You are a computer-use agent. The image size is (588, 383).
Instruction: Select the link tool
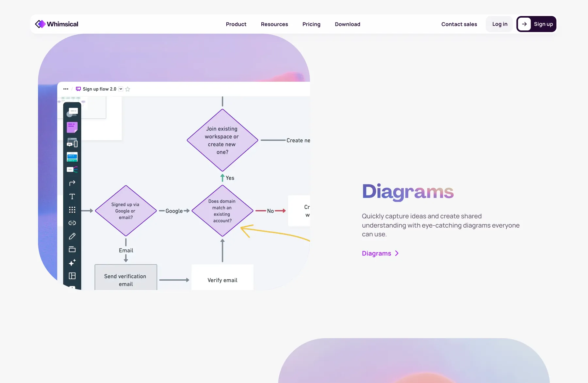point(72,223)
